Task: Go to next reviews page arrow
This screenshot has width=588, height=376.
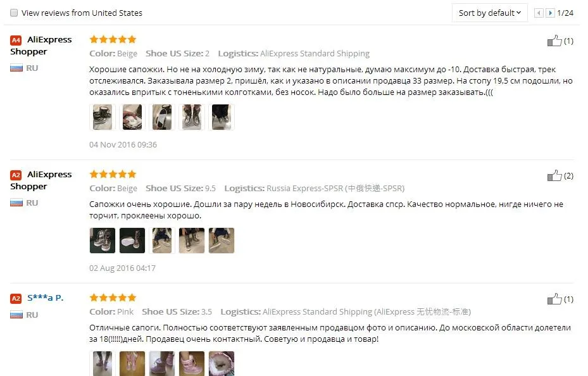Action: [x=550, y=13]
